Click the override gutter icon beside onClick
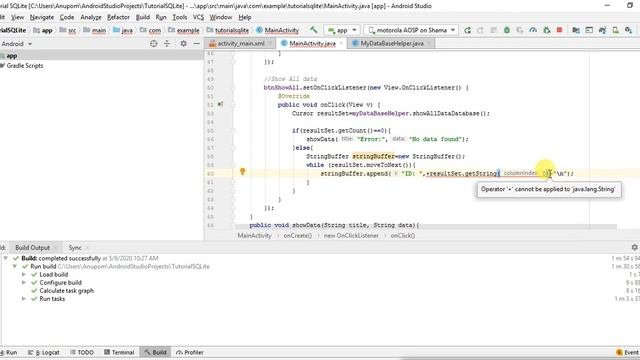640x360 pixels. tap(220, 104)
